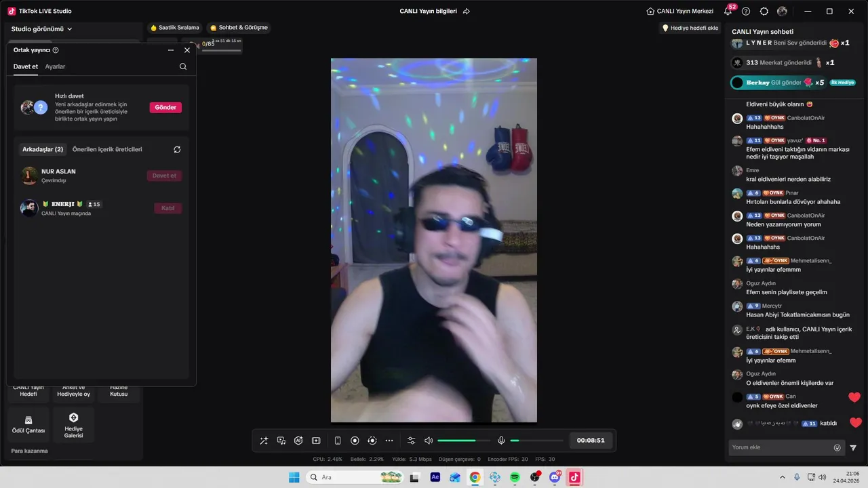
Task: Share the live info via arrow icon
Action: point(467,11)
